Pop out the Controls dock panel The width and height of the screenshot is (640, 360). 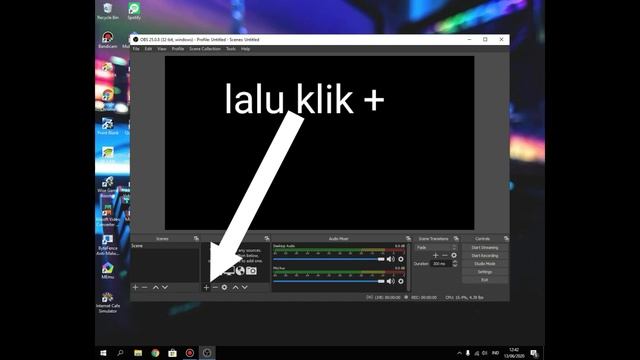point(506,238)
